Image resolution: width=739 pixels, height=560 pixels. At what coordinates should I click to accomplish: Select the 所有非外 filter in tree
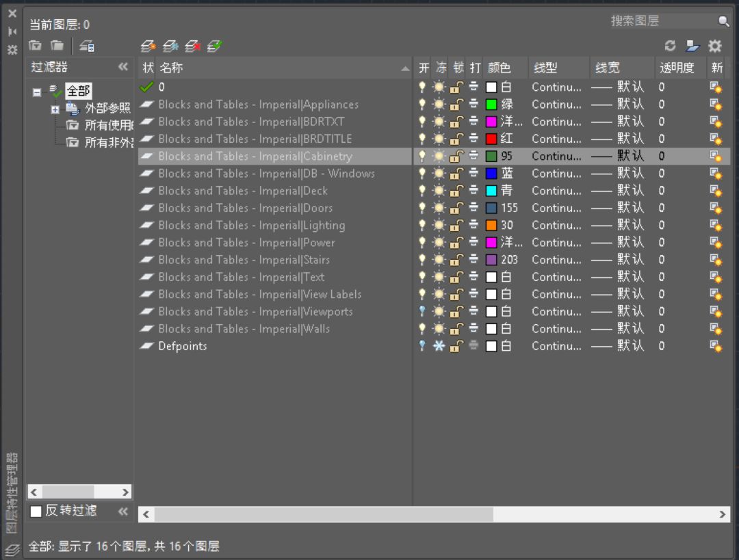(109, 143)
